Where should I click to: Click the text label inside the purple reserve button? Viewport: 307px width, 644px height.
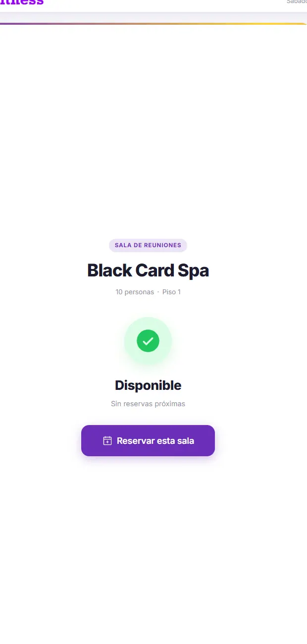pos(155,440)
